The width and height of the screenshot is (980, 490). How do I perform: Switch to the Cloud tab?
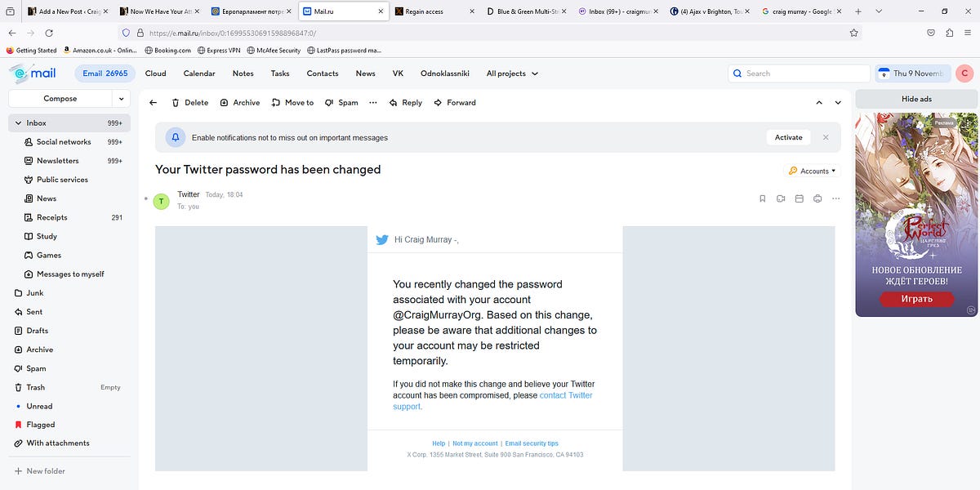coord(155,73)
